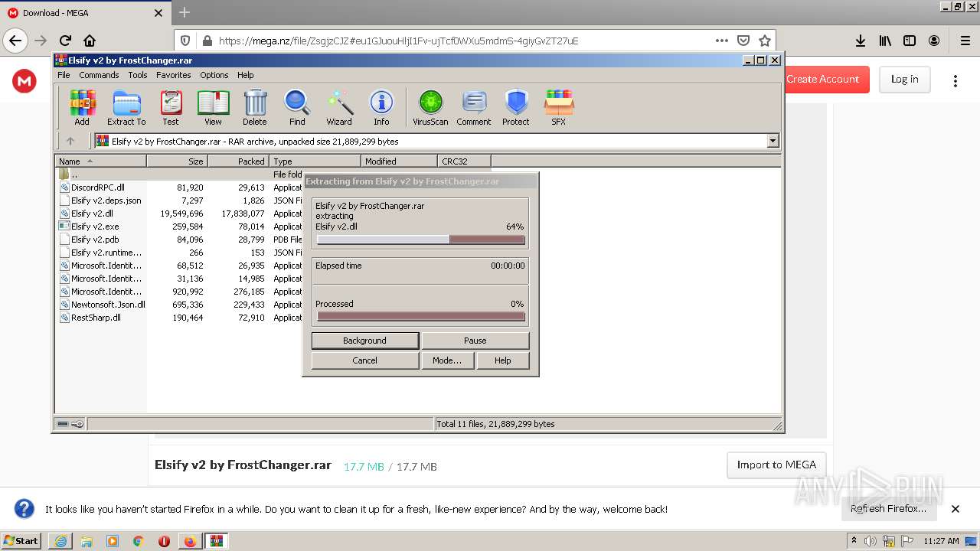The height and width of the screenshot is (551, 980).
Task: Sort by Packed column header
Action: (x=238, y=161)
